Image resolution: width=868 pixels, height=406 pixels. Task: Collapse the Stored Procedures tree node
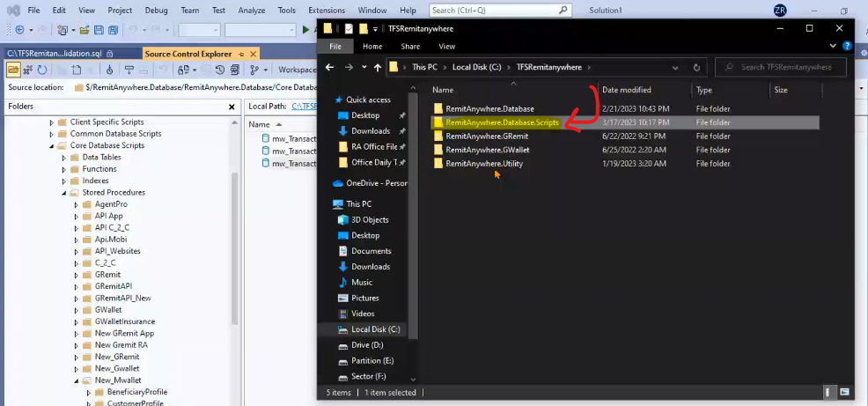coord(64,193)
